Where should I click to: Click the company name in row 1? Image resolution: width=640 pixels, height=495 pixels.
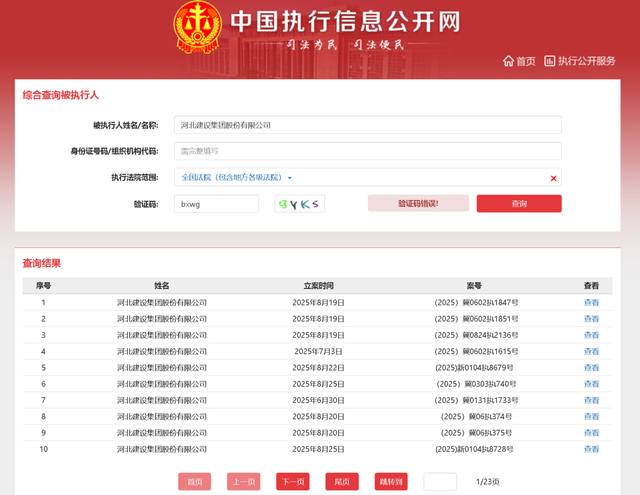pos(162,302)
